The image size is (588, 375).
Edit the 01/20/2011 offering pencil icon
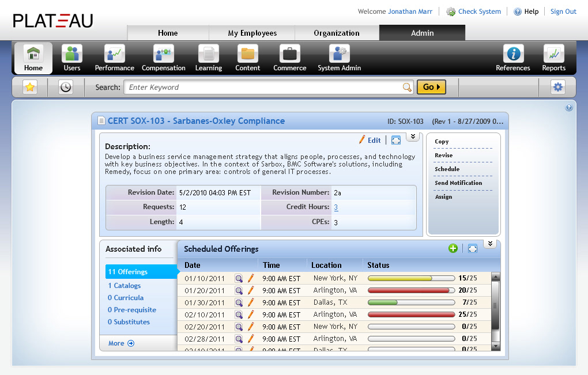[x=251, y=290]
